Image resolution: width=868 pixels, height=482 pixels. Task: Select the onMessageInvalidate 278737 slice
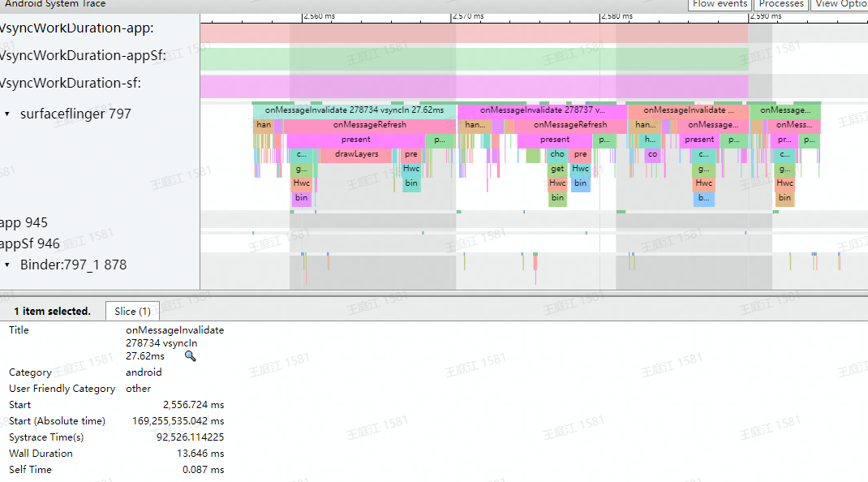(x=542, y=110)
